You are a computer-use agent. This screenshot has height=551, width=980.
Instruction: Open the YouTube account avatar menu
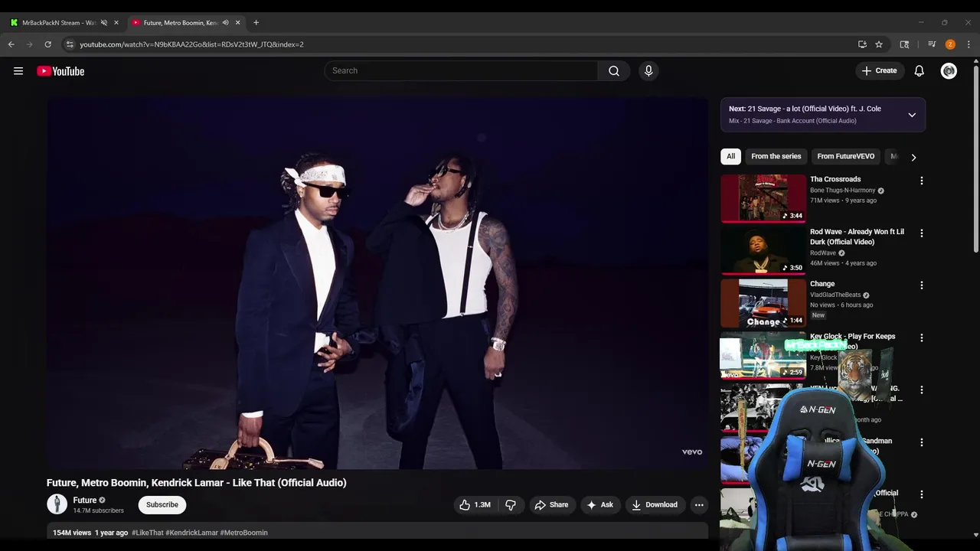[x=949, y=70]
